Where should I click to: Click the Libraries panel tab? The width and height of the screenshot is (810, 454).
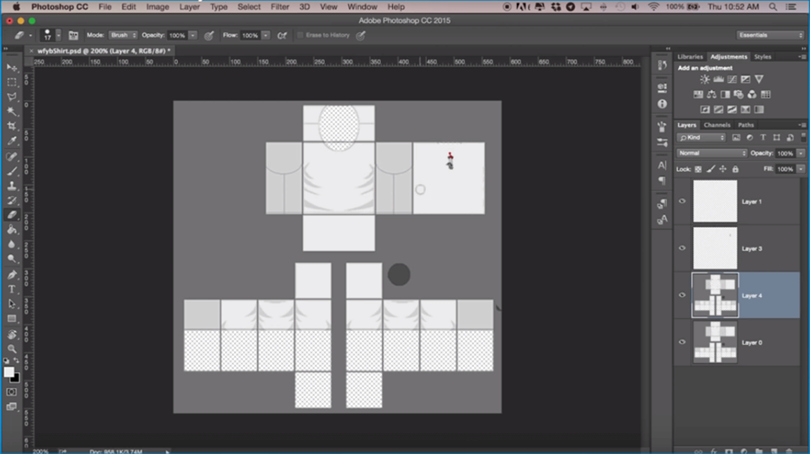(690, 57)
